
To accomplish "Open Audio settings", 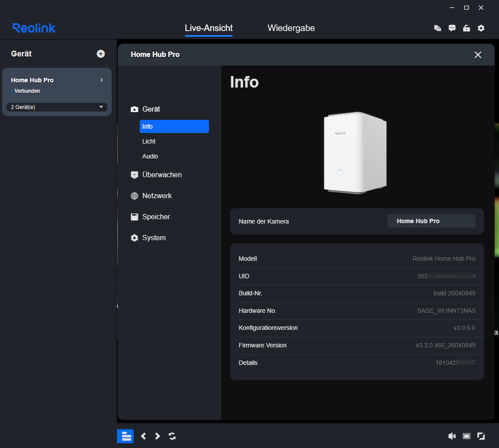I will tap(150, 156).
